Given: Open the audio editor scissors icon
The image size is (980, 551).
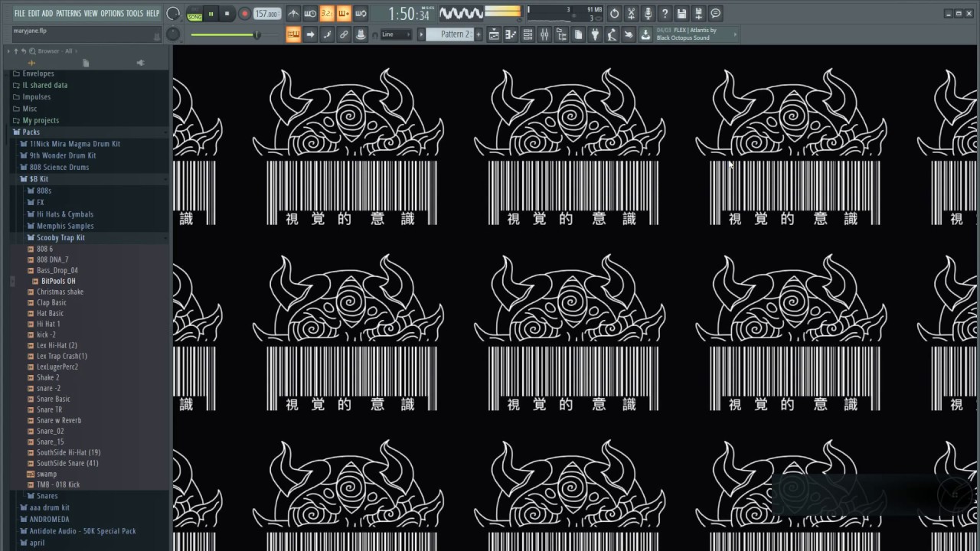Looking at the screenshot, I should pyautogui.click(x=632, y=14).
